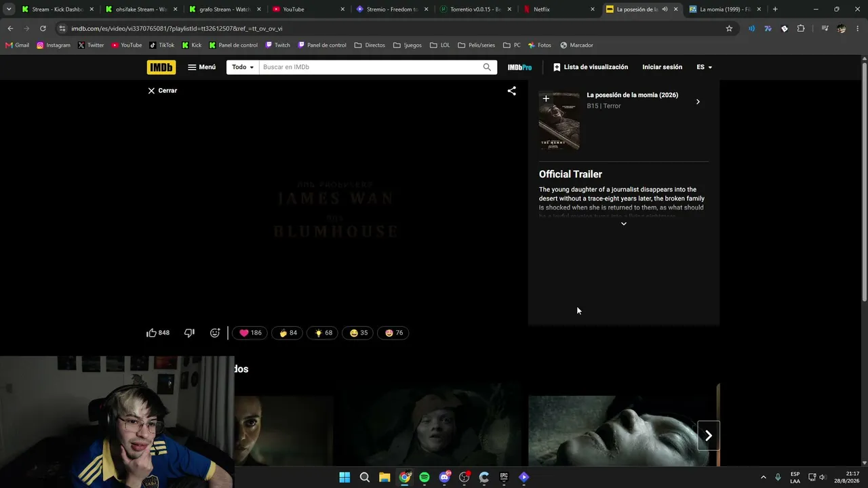Click the magnifying glass search icon on IMDb

[487, 67]
